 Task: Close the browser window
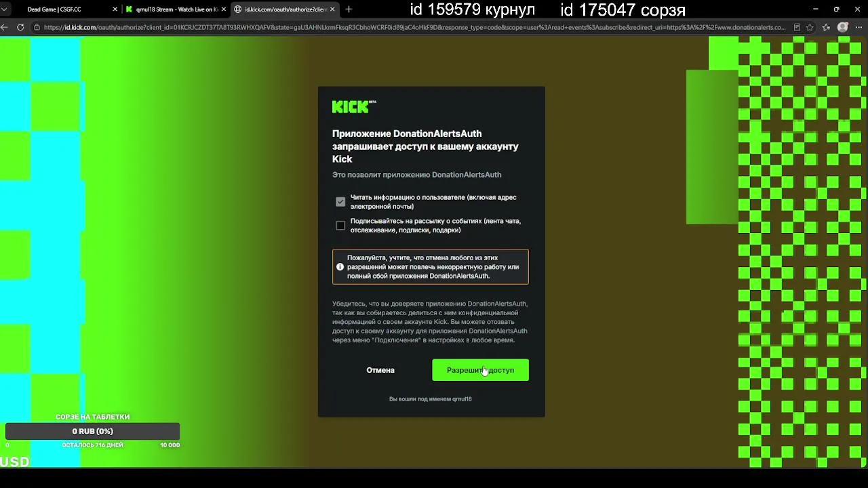857,9
